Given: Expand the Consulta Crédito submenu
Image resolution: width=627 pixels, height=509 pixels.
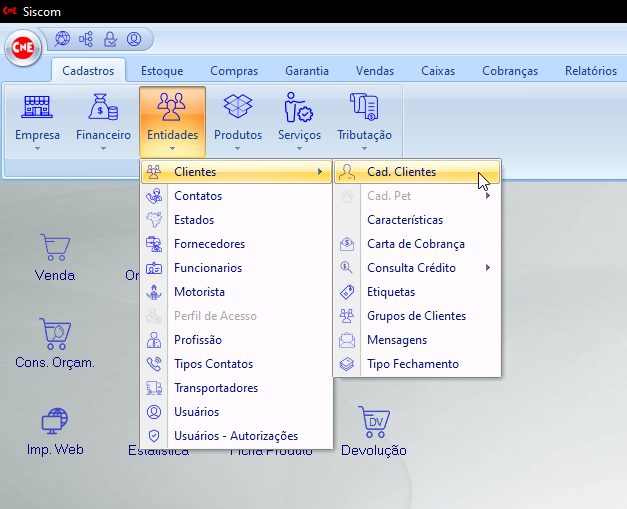Looking at the screenshot, I should click(x=416, y=268).
